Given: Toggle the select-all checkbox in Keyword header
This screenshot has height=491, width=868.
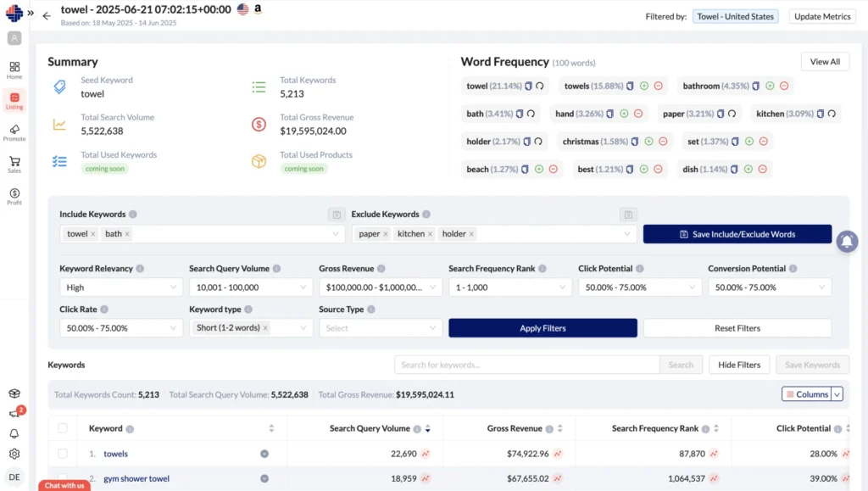Looking at the screenshot, I should (x=62, y=428).
